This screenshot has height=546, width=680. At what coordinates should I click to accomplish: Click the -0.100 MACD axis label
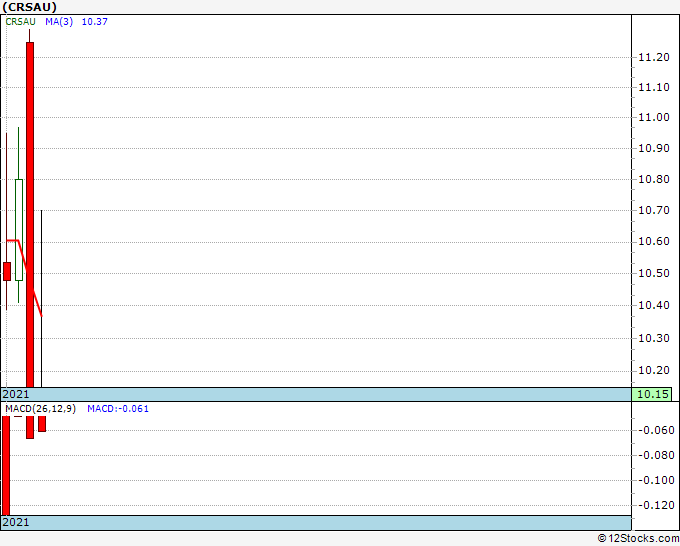(x=656, y=480)
